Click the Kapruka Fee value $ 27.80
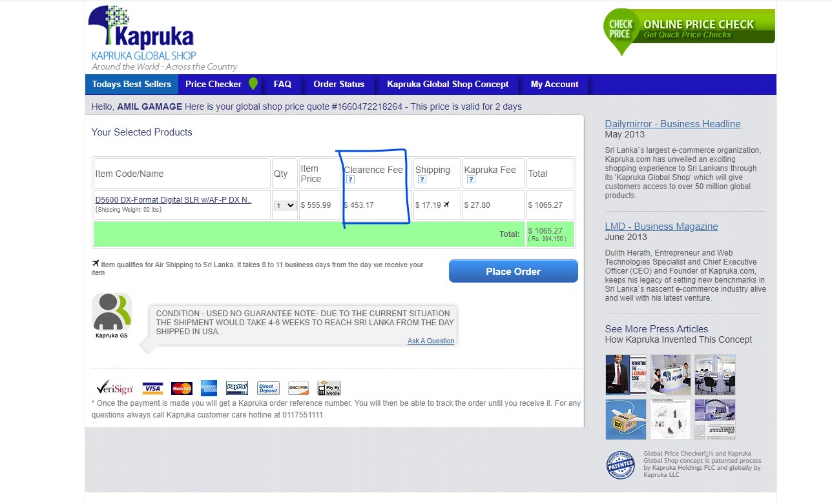This screenshot has height=504, width=832. click(477, 205)
